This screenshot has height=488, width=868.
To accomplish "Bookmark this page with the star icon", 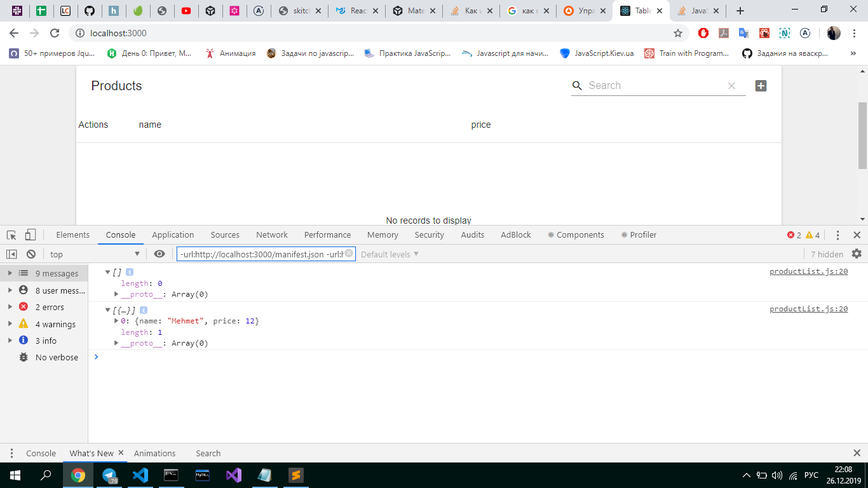I will [678, 33].
